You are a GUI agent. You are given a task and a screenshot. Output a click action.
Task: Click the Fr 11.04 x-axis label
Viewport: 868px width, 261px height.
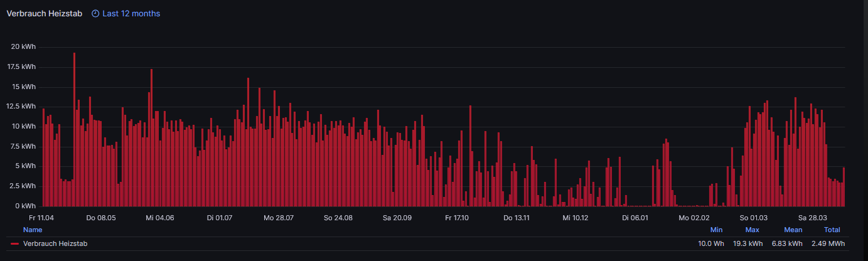coord(41,218)
